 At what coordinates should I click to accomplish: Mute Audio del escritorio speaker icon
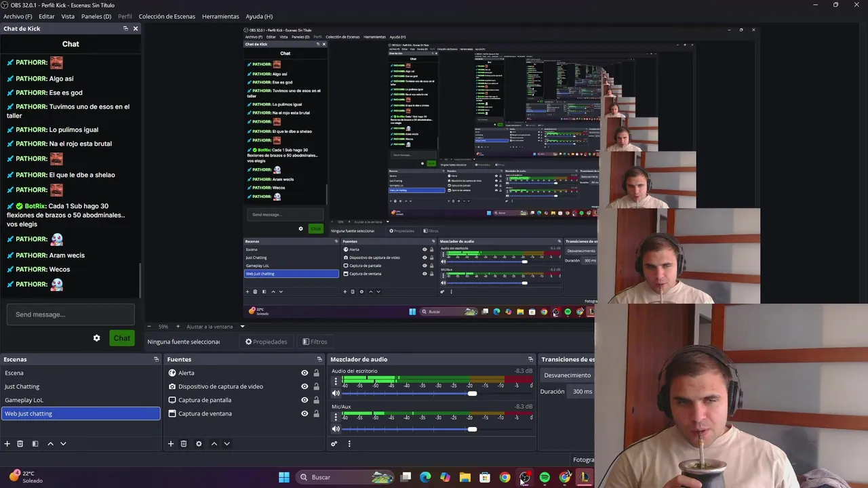click(336, 394)
